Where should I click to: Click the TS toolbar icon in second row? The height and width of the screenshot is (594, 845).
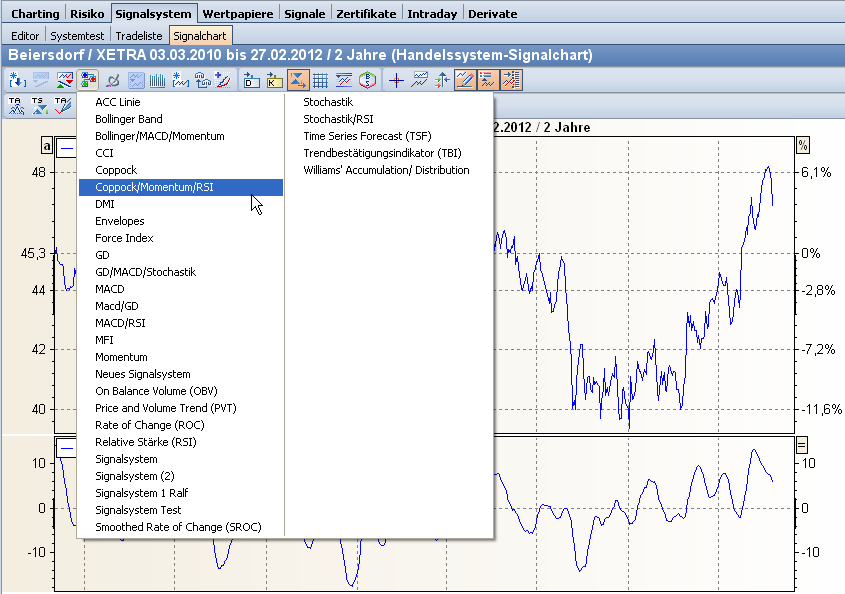(x=39, y=105)
